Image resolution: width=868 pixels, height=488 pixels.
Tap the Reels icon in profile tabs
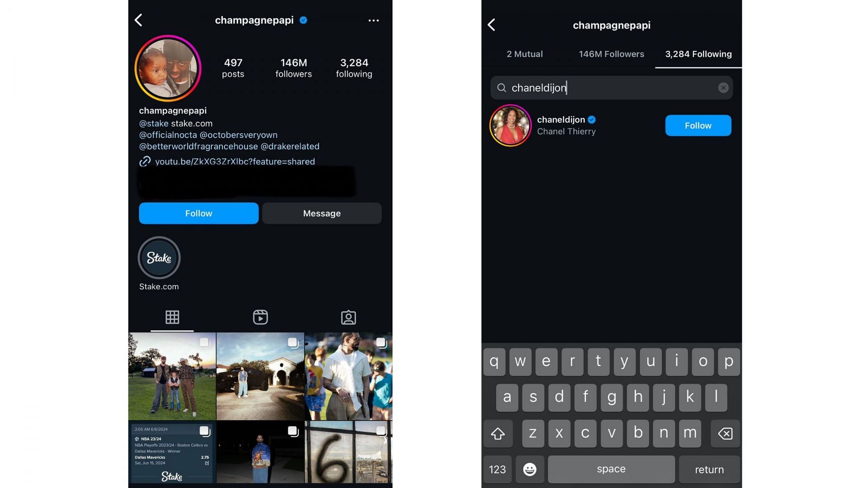(260, 316)
